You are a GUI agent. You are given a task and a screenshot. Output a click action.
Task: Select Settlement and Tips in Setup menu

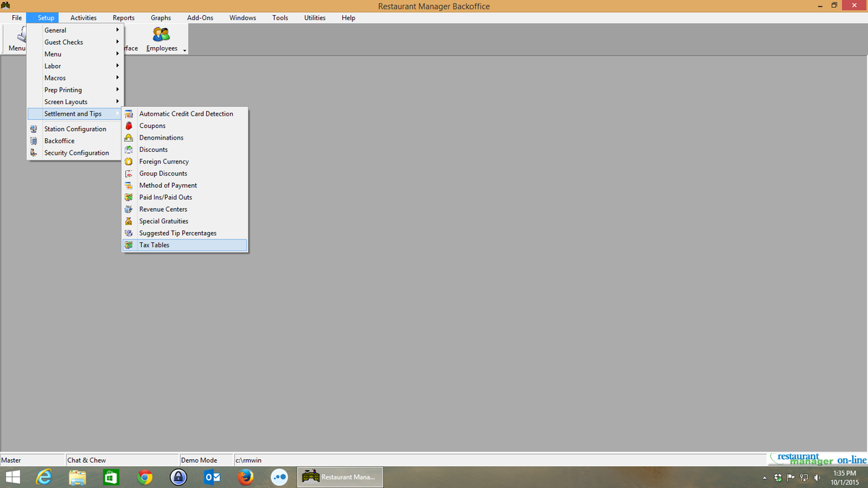pos(75,114)
